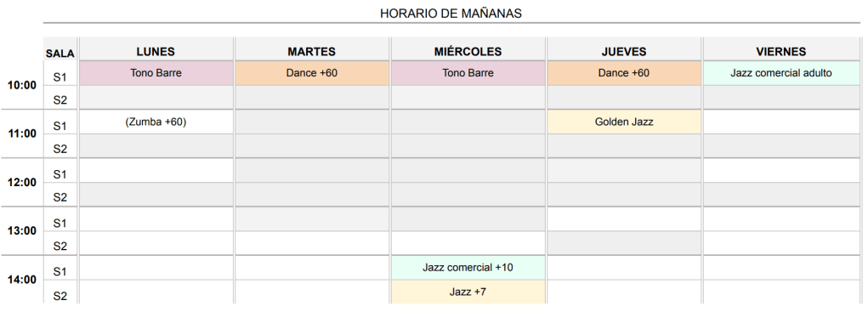Select the JUEVES column header

tap(624, 52)
